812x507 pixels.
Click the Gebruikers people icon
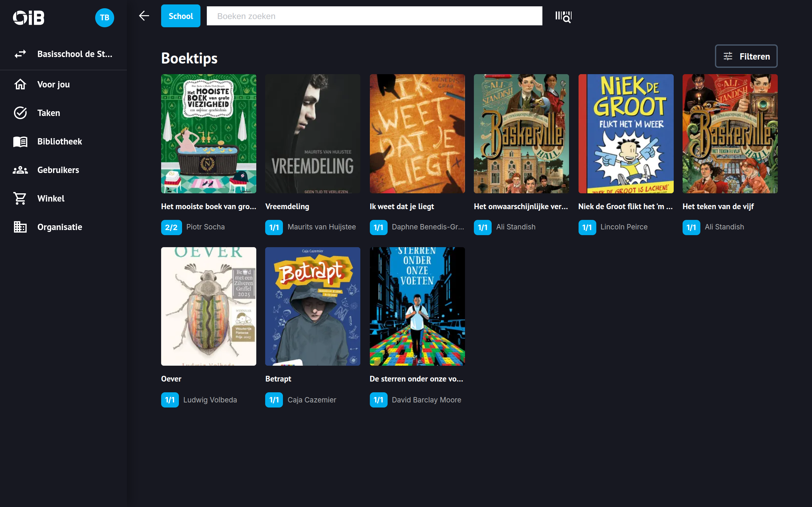(20, 170)
